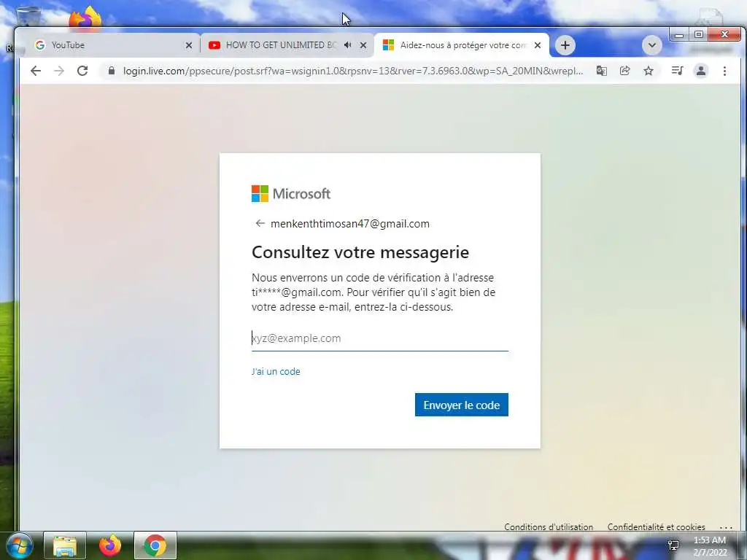
Task: Select the Aidez-nous à protéger tab
Action: (462, 45)
